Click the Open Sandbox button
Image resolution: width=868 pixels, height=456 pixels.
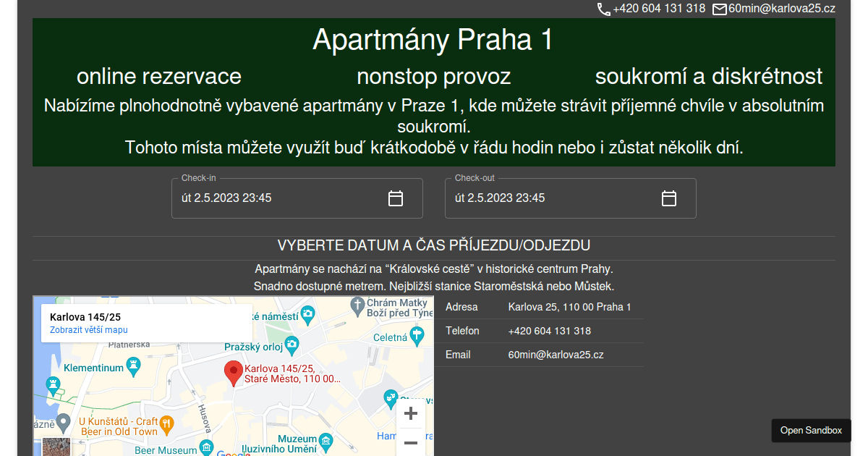[811, 431]
